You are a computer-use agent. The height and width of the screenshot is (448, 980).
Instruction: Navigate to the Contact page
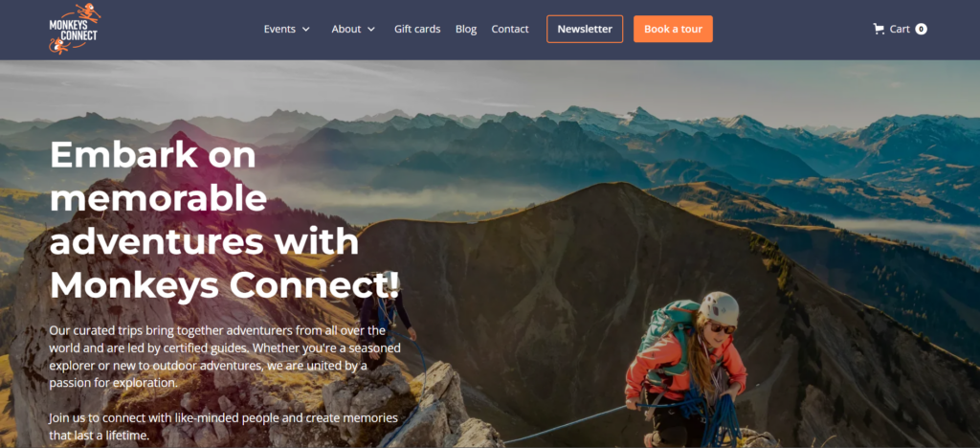pyautogui.click(x=510, y=29)
